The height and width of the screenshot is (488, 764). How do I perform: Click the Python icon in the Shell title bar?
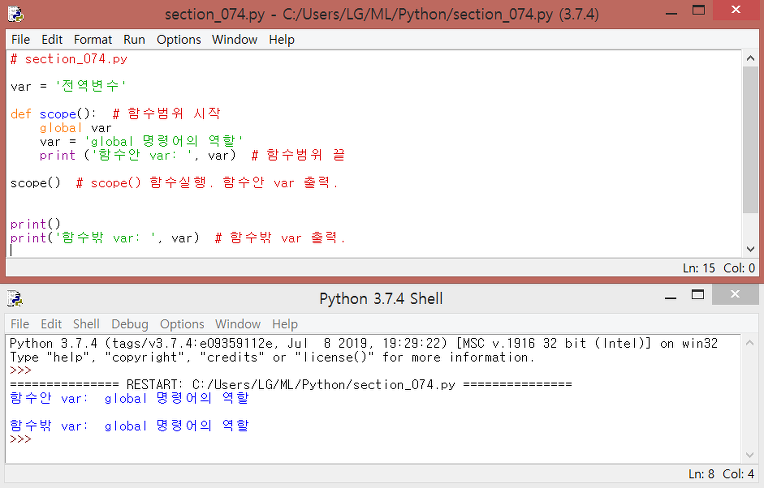pyautogui.click(x=15, y=299)
